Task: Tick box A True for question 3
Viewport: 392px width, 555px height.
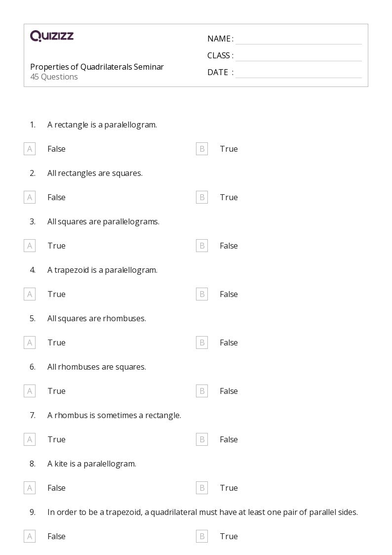Action: (30, 246)
